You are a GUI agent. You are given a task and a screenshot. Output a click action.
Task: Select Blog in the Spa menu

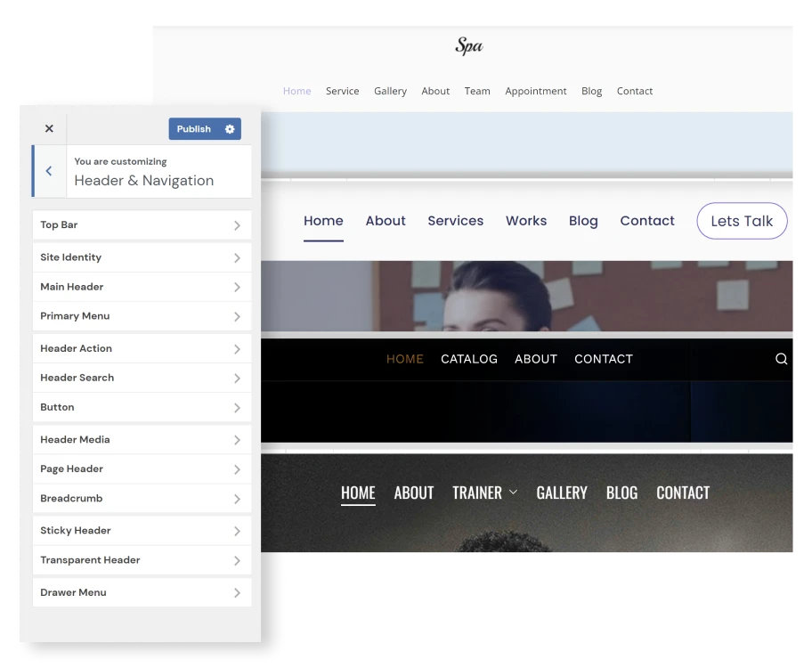591,91
